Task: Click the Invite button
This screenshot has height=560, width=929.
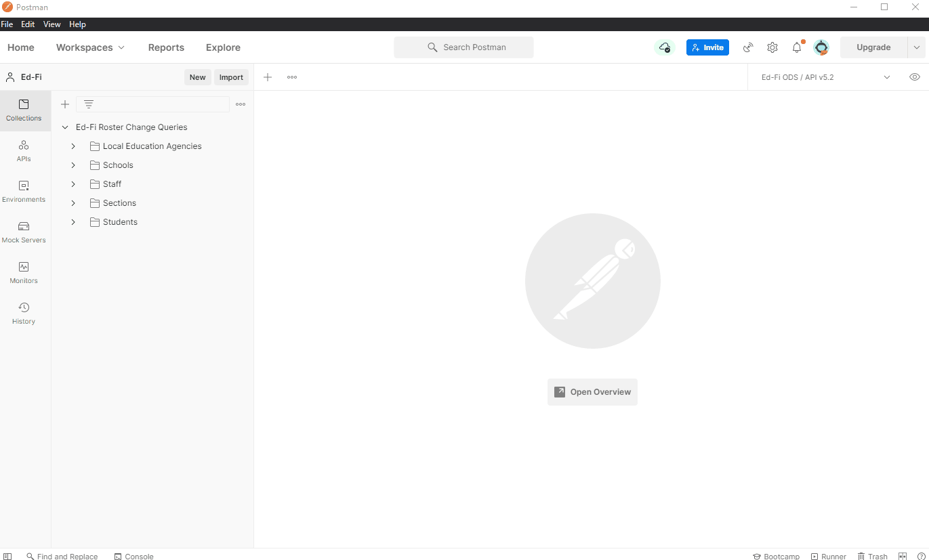Action: point(707,47)
